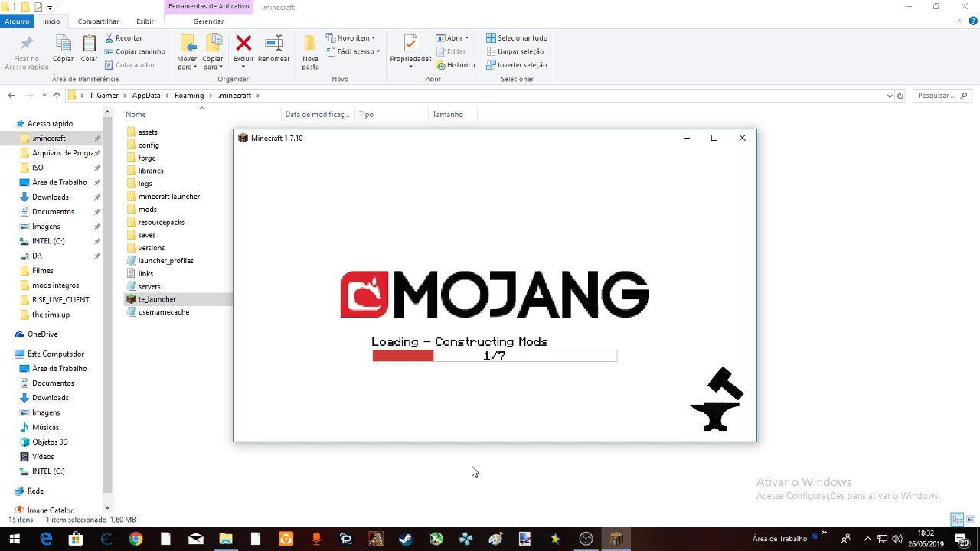Open Google Chrome from the taskbar
Viewport: 980px width, 551px height.
pyautogui.click(x=136, y=539)
